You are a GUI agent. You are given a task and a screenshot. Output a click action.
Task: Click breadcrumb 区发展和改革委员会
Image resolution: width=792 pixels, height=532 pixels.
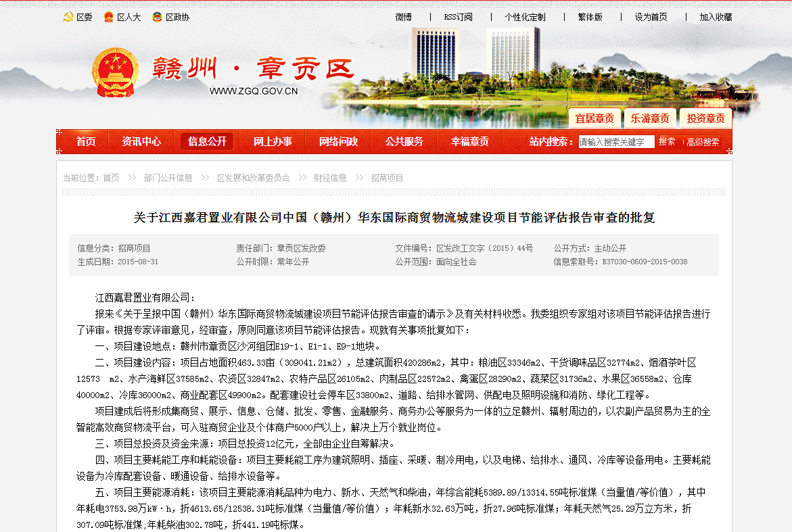click(254, 178)
